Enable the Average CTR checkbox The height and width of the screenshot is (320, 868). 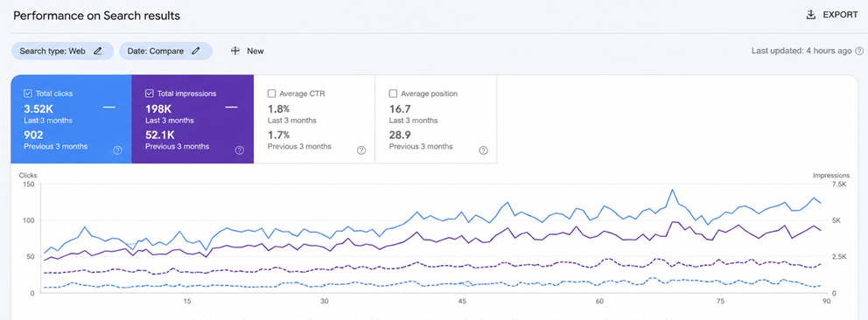[x=271, y=94]
